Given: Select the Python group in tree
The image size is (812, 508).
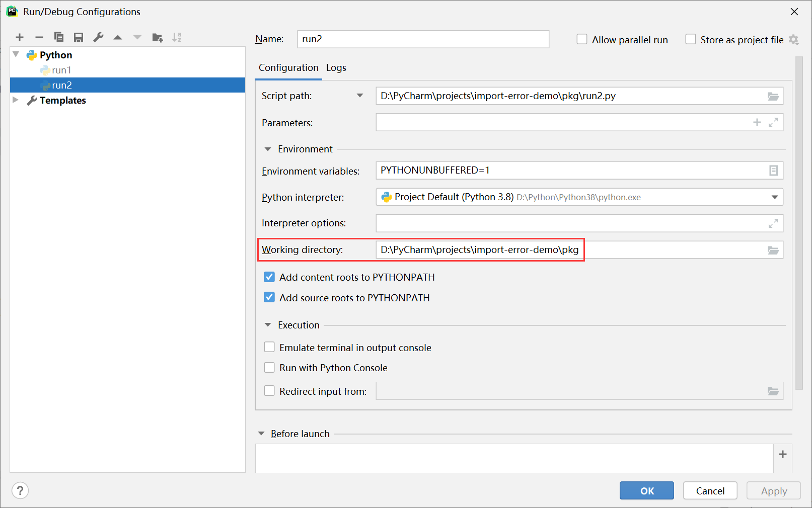Looking at the screenshot, I should click(x=56, y=55).
